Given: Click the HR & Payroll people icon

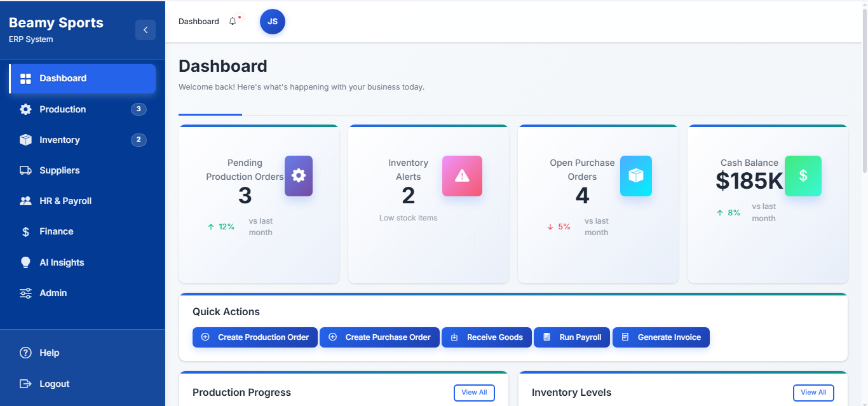Looking at the screenshot, I should pyautogui.click(x=25, y=201).
